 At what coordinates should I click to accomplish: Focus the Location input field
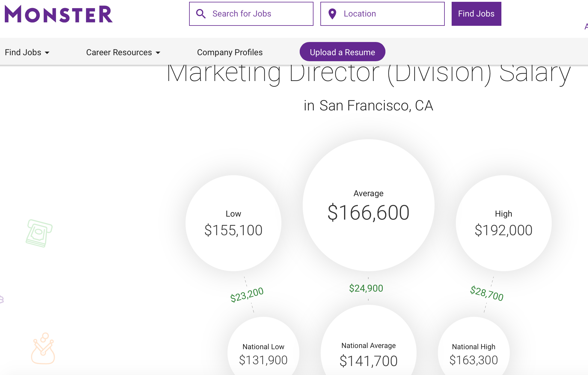382,14
